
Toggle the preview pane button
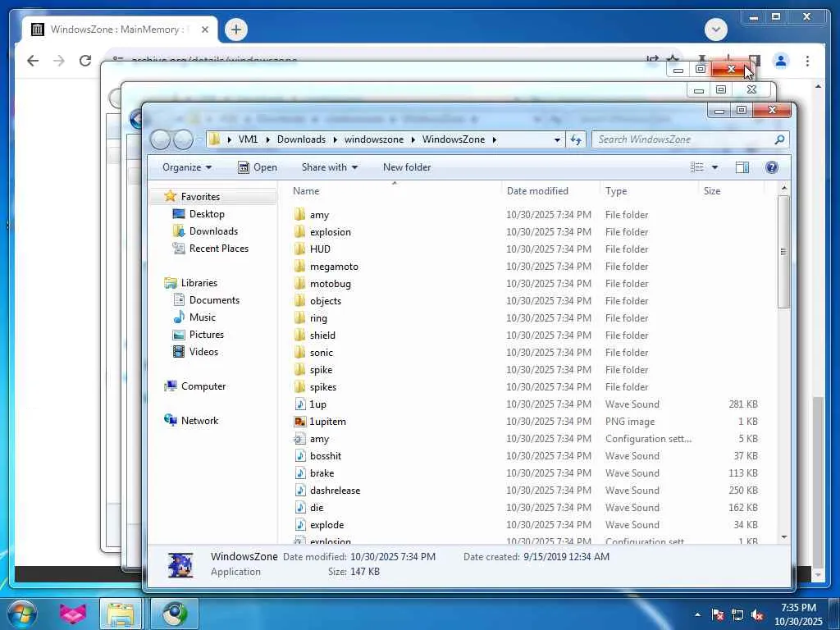pyautogui.click(x=742, y=167)
